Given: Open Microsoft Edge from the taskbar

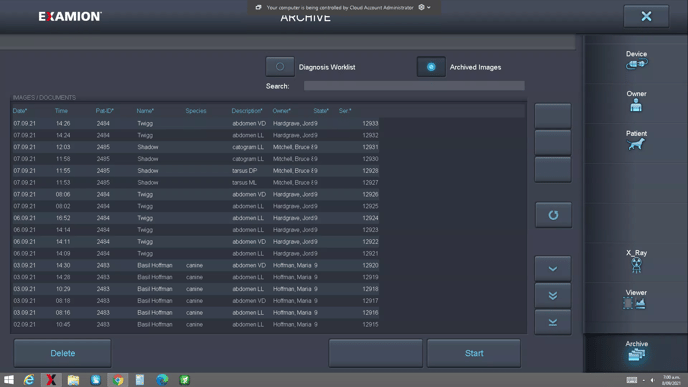Looking at the screenshot, I should (x=162, y=380).
